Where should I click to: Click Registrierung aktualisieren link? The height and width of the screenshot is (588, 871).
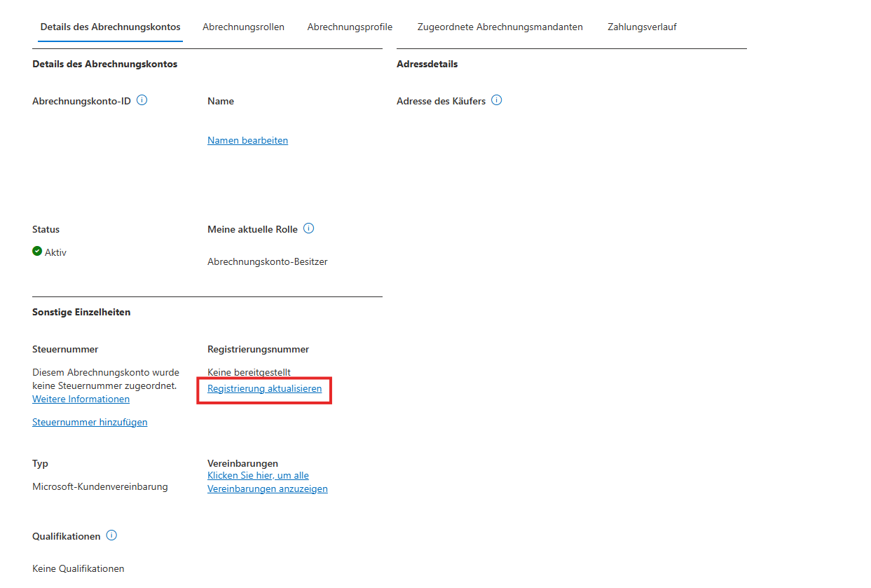tap(264, 388)
